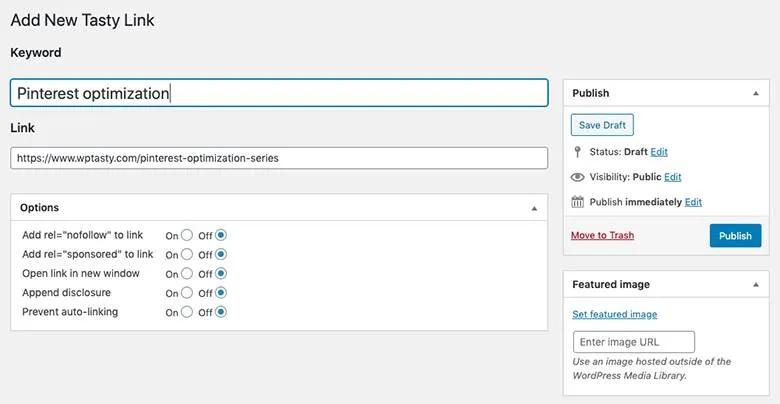The width and height of the screenshot is (780, 404).
Task: Click the Link URL field
Action: click(x=279, y=158)
